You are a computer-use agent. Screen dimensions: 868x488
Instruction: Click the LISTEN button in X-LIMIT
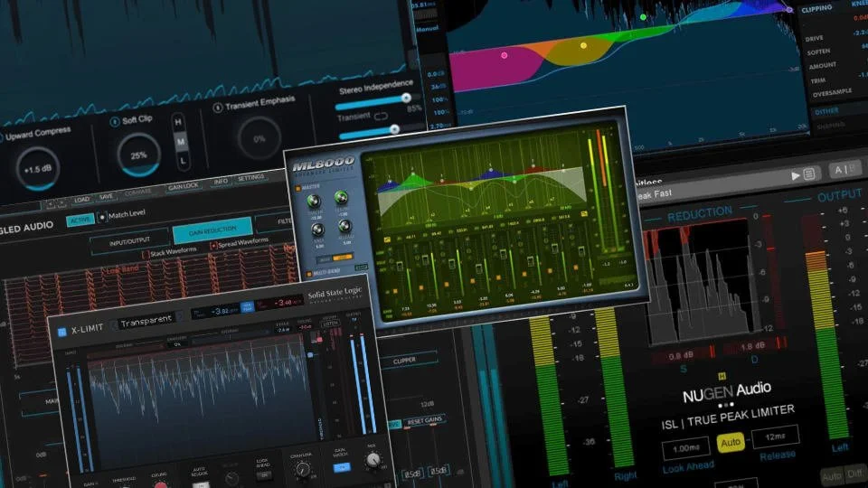(331, 324)
